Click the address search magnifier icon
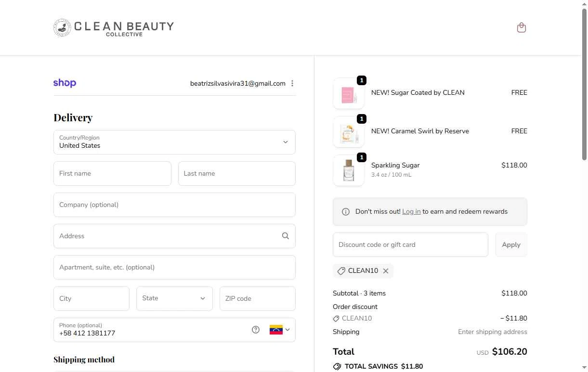Image resolution: width=588 pixels, height=372 pixels. click(286, 236)
